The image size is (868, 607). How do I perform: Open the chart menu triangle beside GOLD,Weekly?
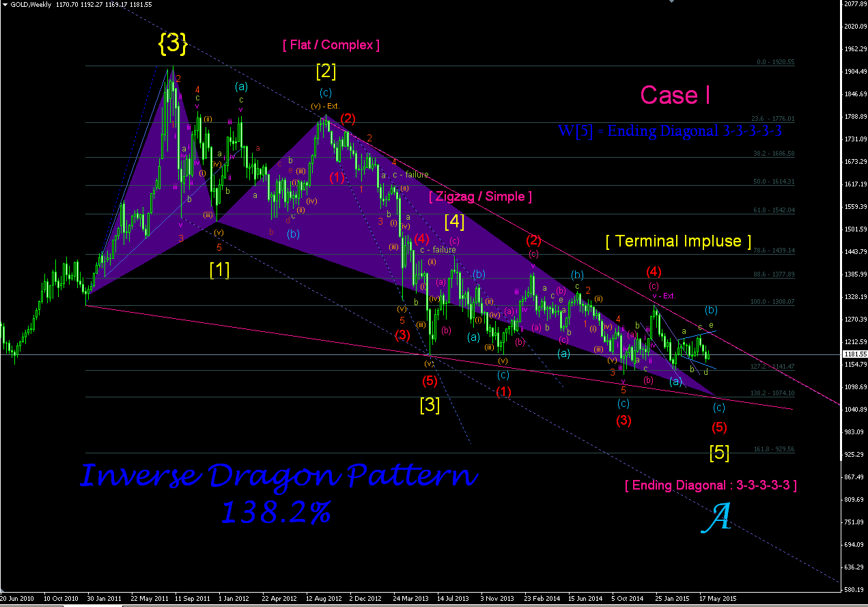[x=5, y=4]
